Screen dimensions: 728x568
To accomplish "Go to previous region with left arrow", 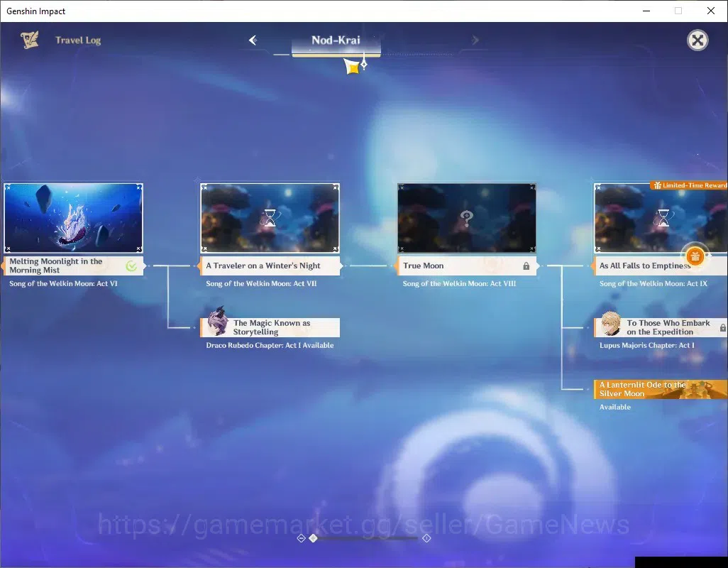I will [253, 40].
